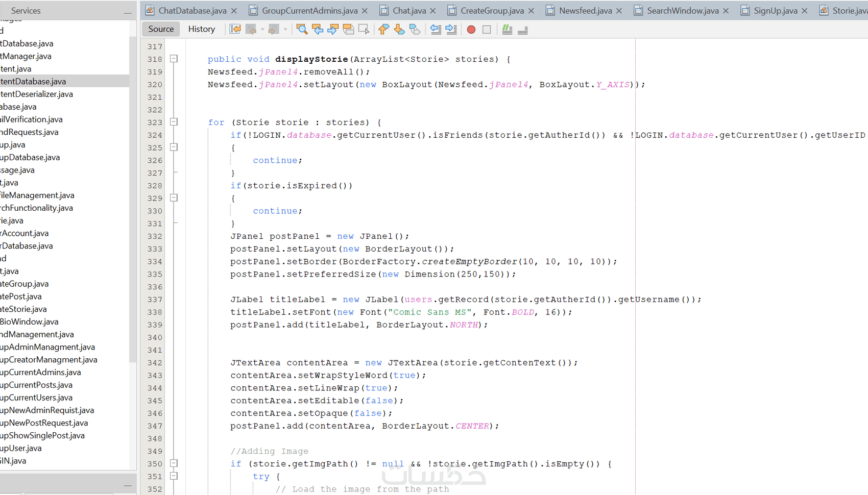Toggle Rectangular Selection mode
The image size is (868, 495).
(x=364, y=29)
